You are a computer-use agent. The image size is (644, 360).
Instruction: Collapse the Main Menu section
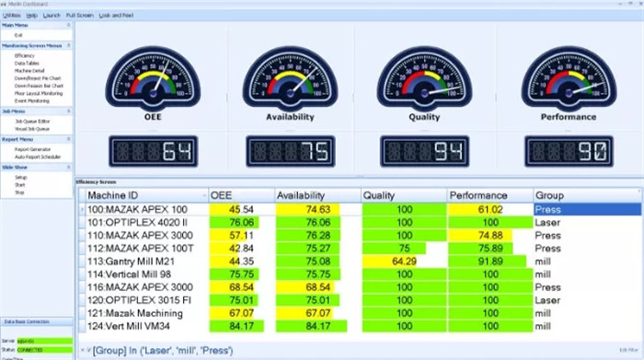(x=69, y=25)
